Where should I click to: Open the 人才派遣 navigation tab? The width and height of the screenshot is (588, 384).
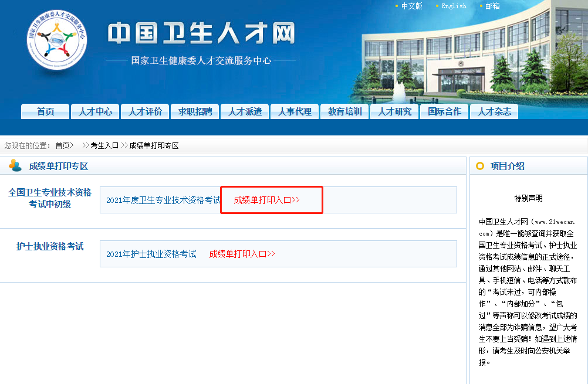(245, 111)
